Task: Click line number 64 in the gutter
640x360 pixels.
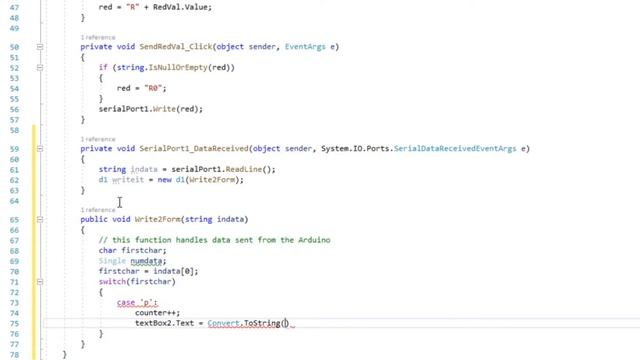Action: [14, 201]
